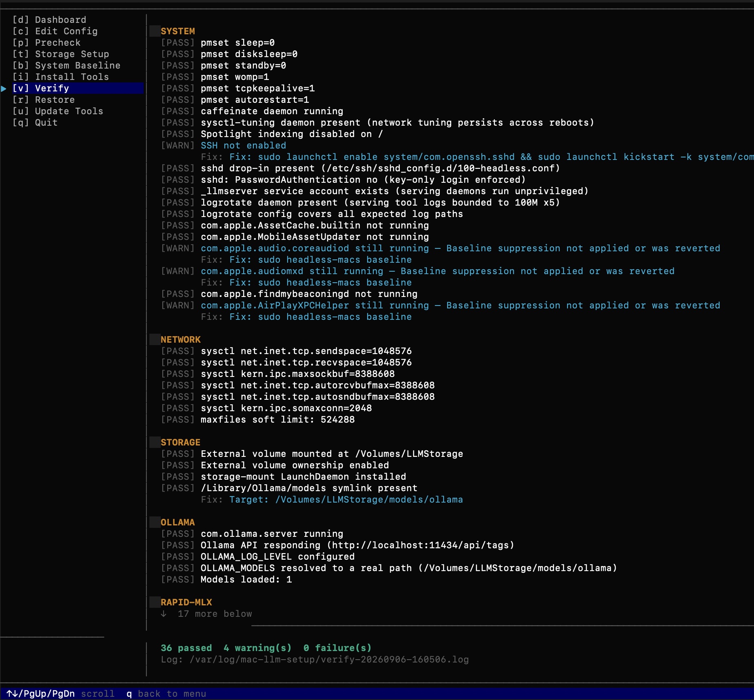The height and width of the screenshot is (700, 754).
Task: Click the 'pmset womp=1' line
Action: 215,77
